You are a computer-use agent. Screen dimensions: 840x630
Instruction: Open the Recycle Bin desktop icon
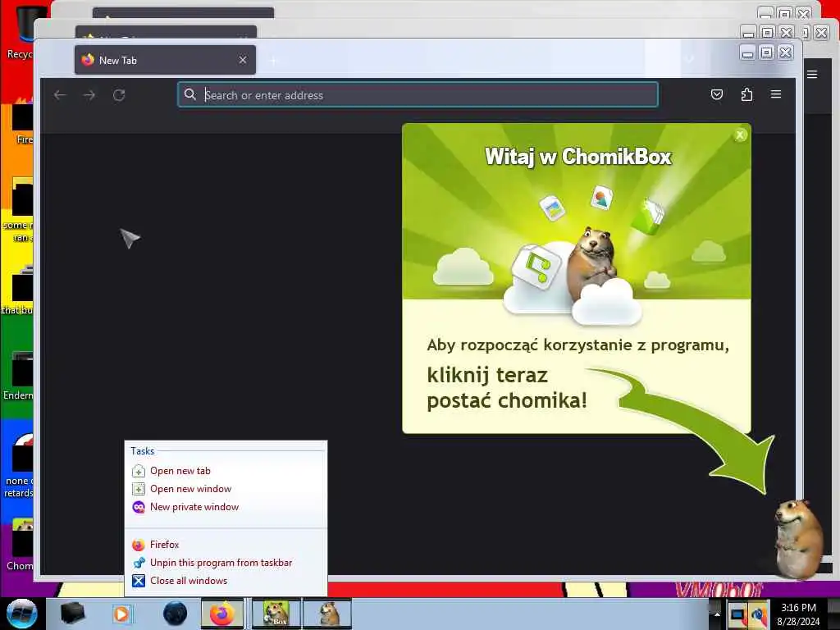coord(21,31)
